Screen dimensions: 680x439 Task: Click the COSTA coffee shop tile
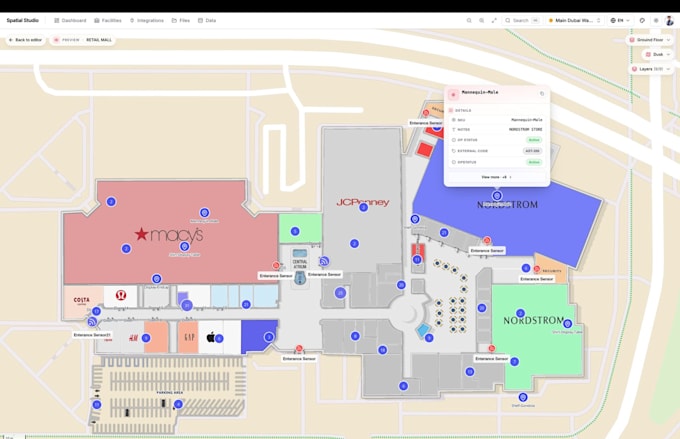(x=83, y=301)
